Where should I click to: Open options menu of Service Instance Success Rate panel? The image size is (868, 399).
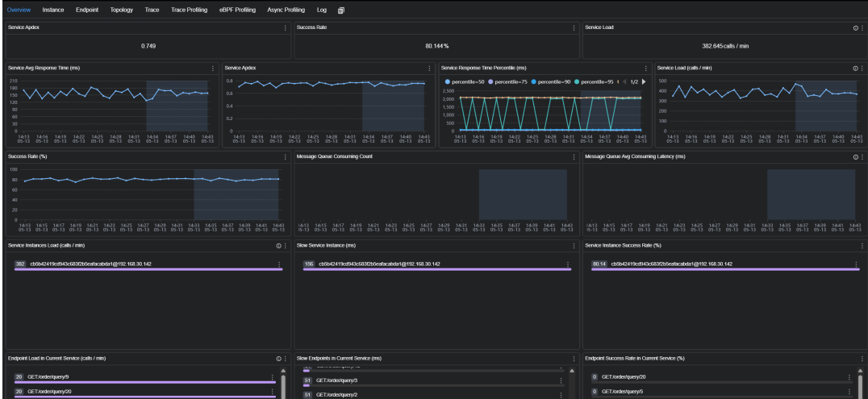click(x=862, y=246)
